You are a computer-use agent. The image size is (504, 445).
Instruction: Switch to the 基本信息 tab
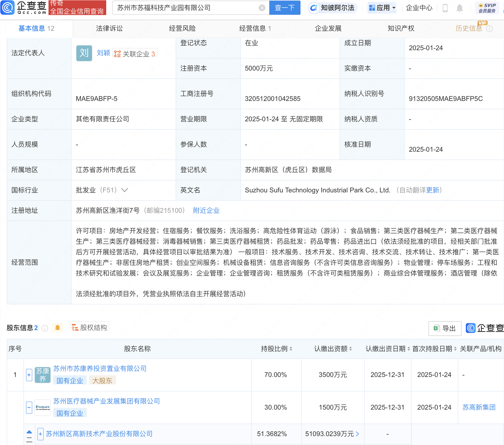tap(36, 28)
